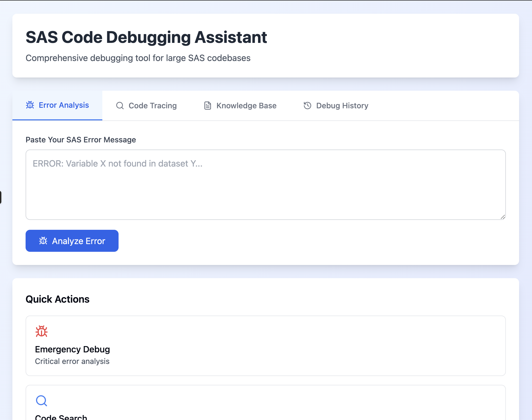Click the 'Paste Your SAS Error Message' label
532x420 pixels.
pos(81,140)
